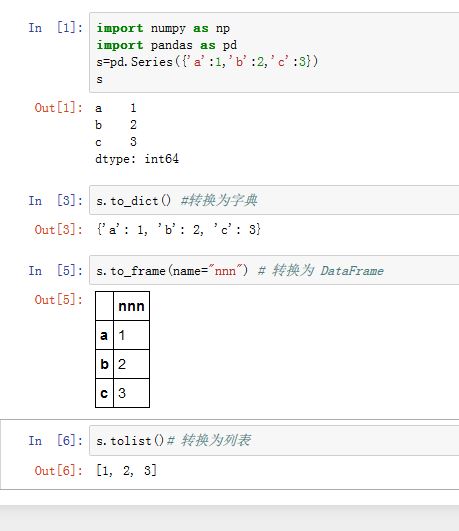The image size is (459, 531).
Task: Select the In [6] cell prompt
Action: (56, 441)
